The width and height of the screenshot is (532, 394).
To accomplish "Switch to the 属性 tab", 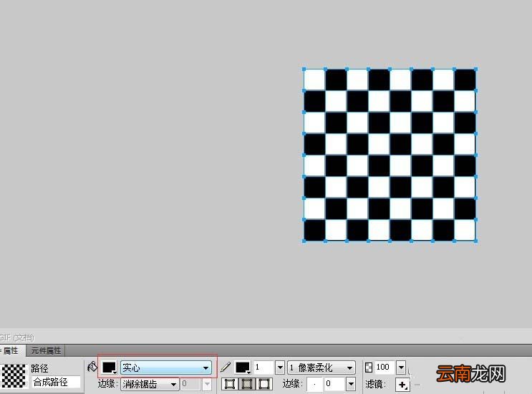I will (x=12, y=350).
